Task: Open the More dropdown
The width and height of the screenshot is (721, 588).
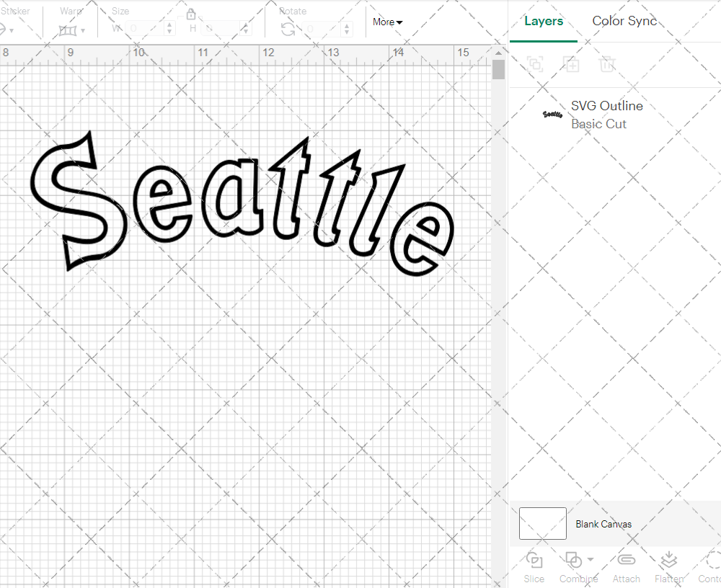Action: coord(387,22)
